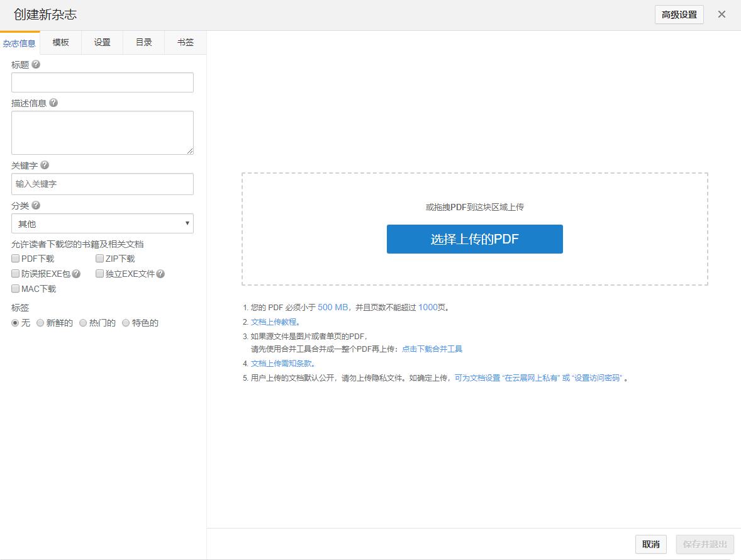This screenshot has height=560, width=741.
Task: Click help icon next to 标题 label
Action: (x=36, y=64)
